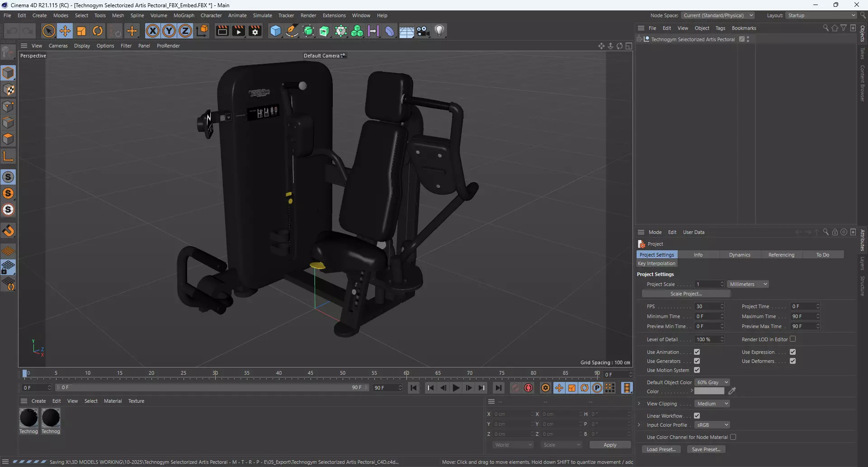Toggle Use Expression checkbox
This screenshot has height=467, width=868.
[x=793, y=352]
